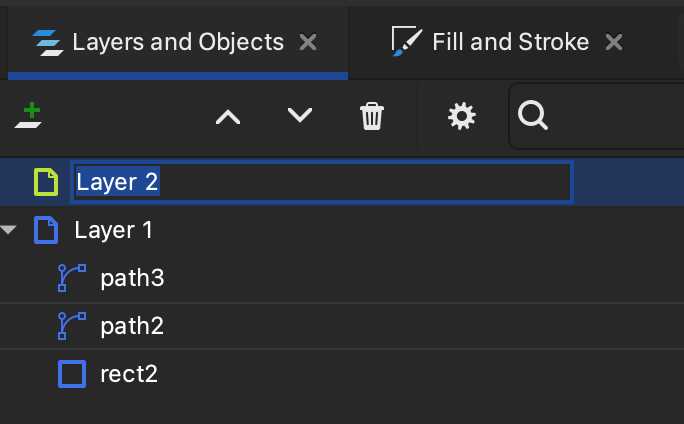Click inside the search box

(x=610, y=117)
